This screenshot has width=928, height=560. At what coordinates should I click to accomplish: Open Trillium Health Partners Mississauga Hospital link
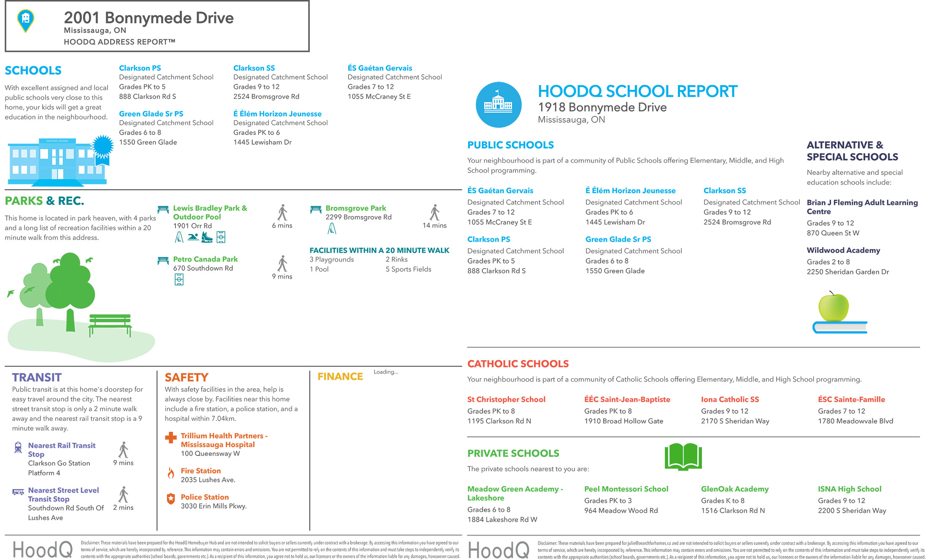[224, 440]
